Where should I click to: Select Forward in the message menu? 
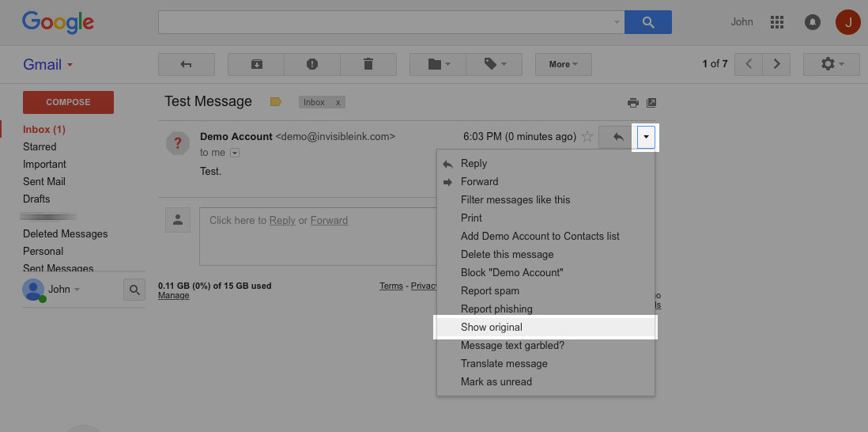[545, 182]
